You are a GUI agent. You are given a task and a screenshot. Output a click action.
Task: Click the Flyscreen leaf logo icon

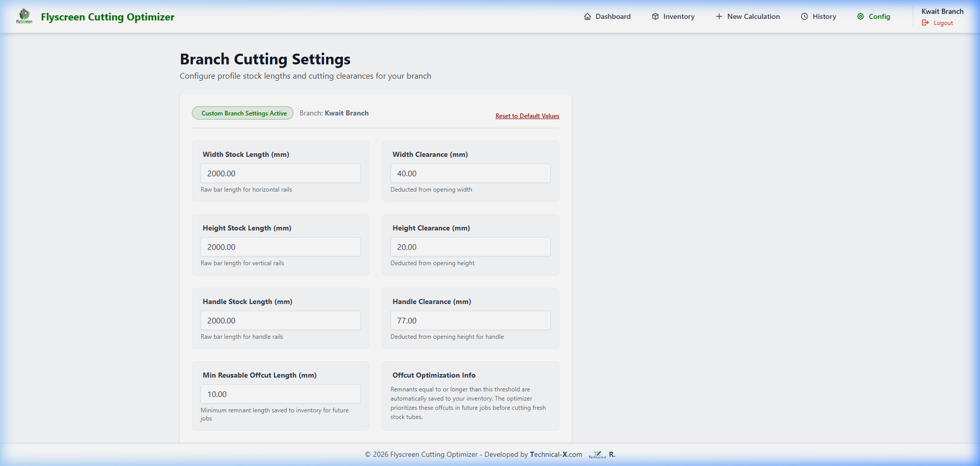[x=24, y=16]
